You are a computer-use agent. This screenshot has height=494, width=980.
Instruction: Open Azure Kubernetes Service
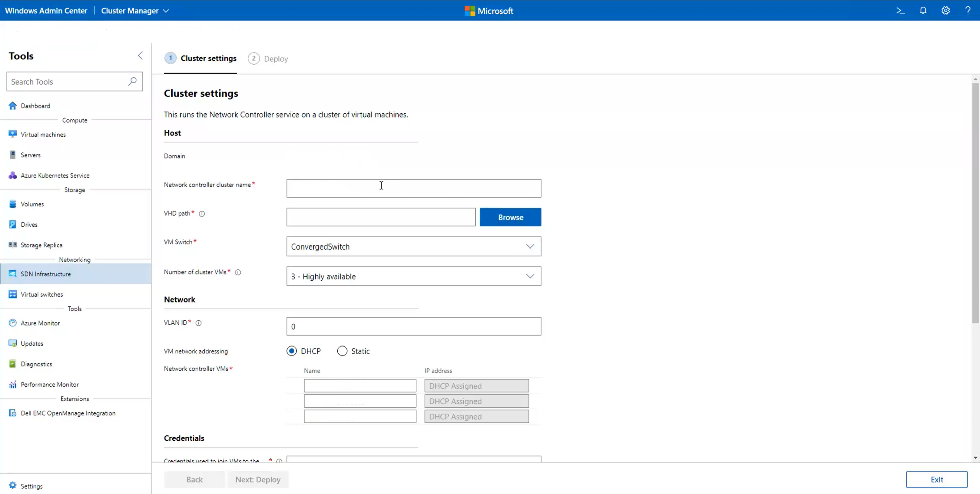[x=55, y=175]
